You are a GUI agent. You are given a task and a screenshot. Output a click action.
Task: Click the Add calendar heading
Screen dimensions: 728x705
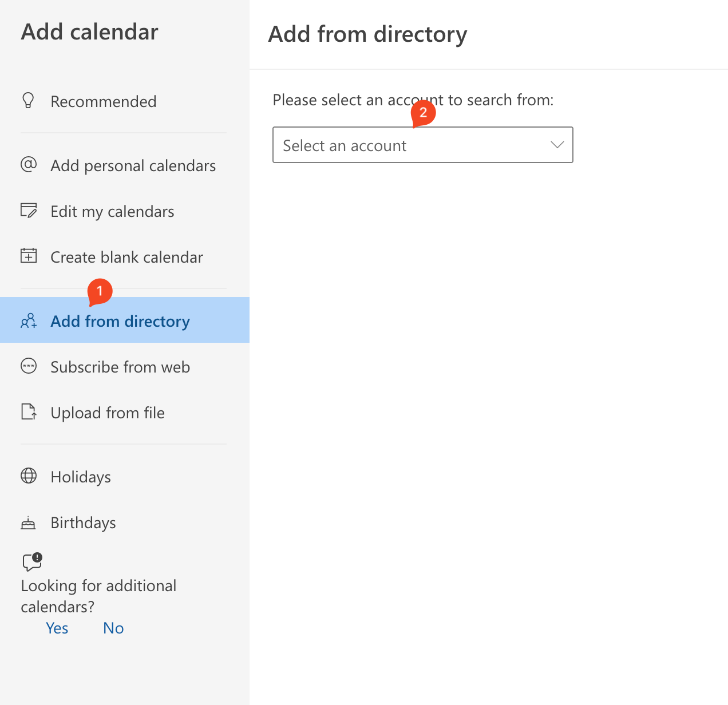pyautogui.click(x=90, y=32)
